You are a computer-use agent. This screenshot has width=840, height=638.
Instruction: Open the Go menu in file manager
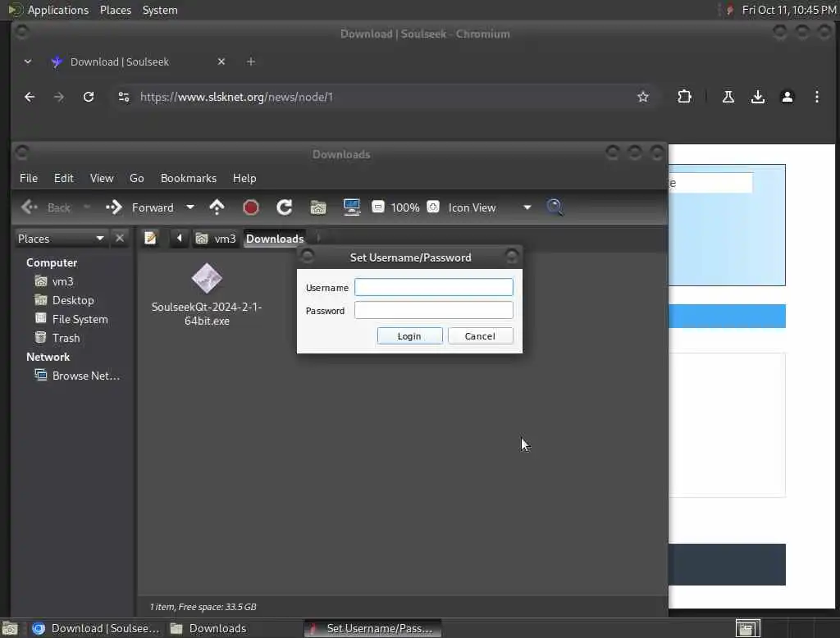tap(137, 178)
